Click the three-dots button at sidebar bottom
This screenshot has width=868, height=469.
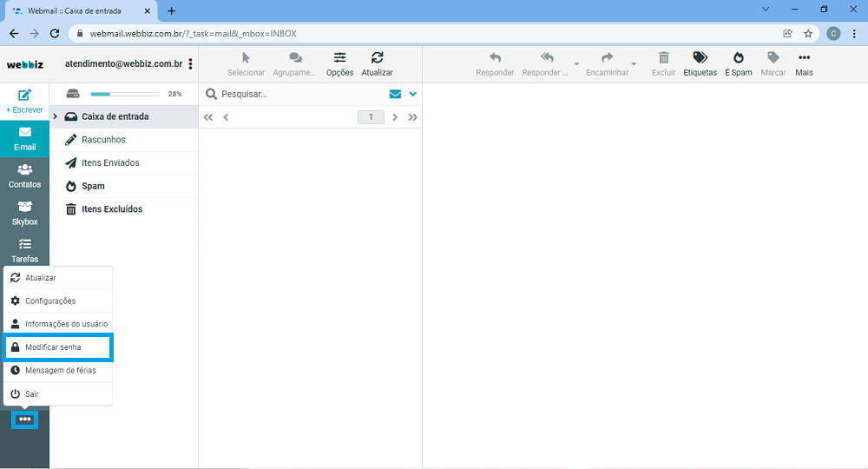(x=25, y=419)
